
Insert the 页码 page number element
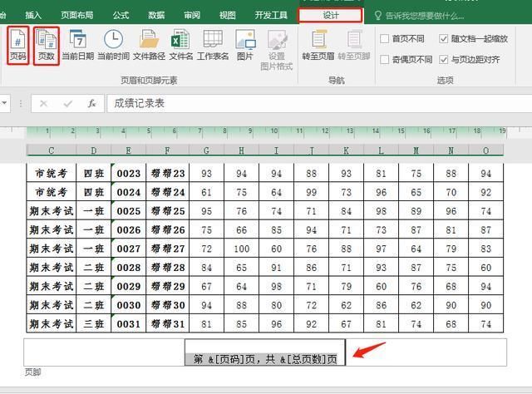(18, 46)
